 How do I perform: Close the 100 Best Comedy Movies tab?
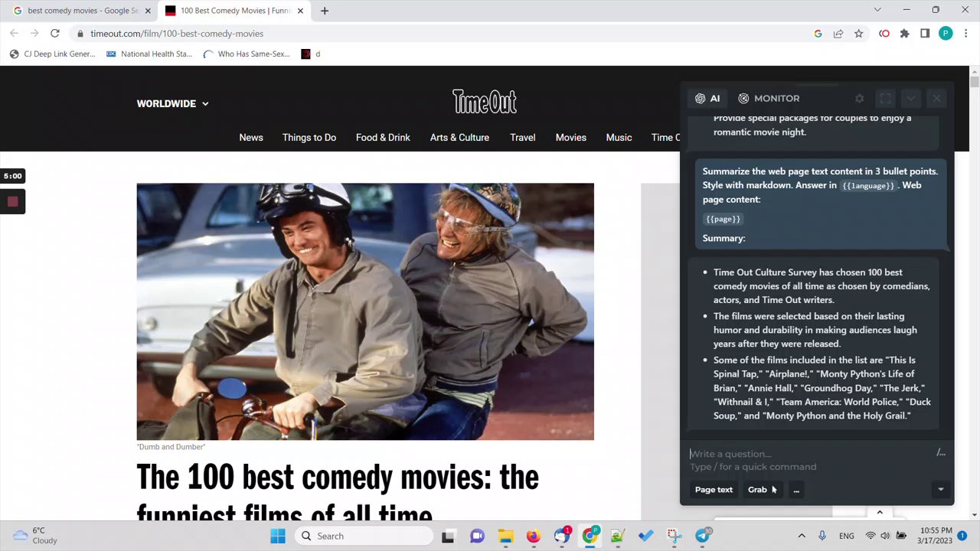point(301,11)
